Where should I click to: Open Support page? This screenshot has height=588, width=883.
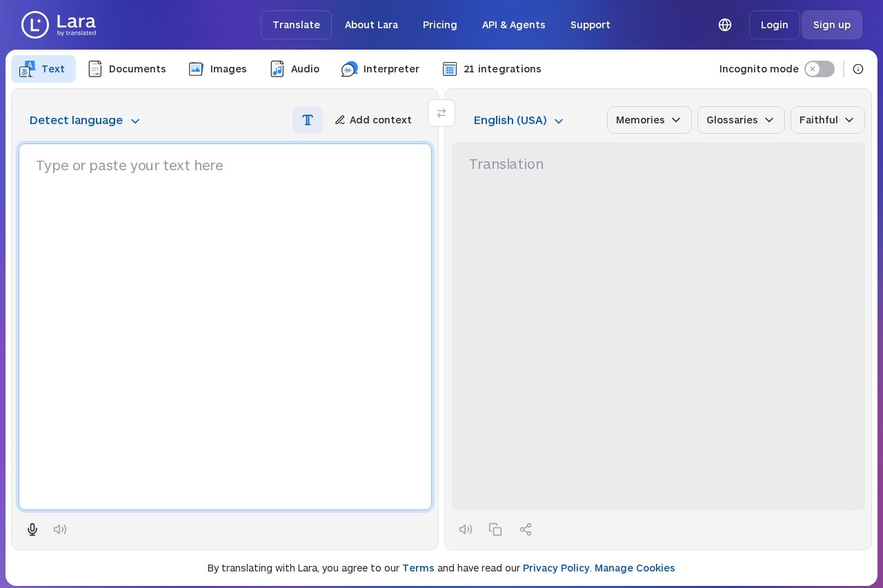(x=591, y=25)
